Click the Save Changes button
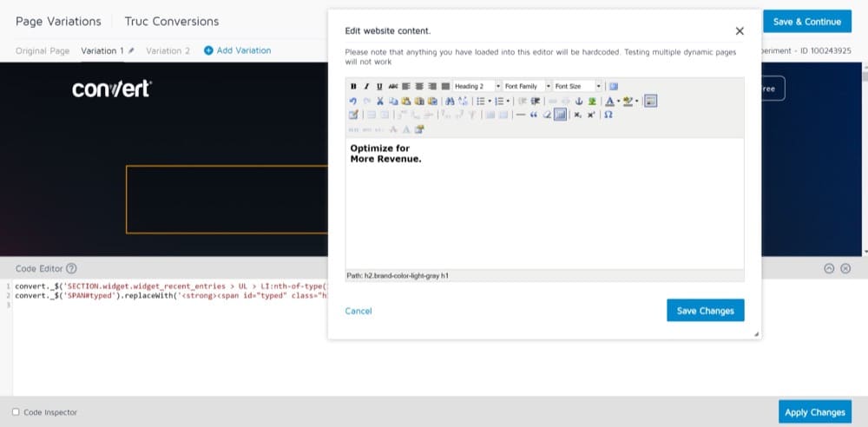 pyautogui.click(x=705, y=311)
